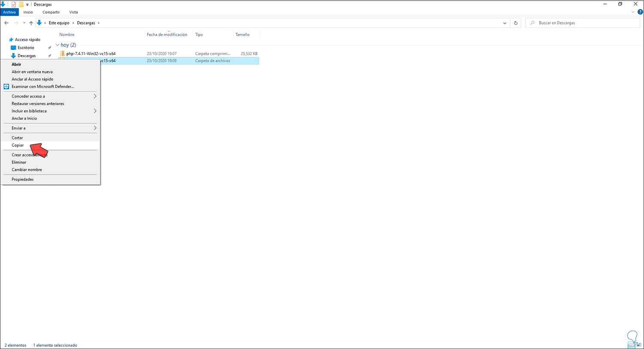Viewport: 644px width, 349px height.
Task: Select Descargas in navigation pane
Action: point(27,56)
